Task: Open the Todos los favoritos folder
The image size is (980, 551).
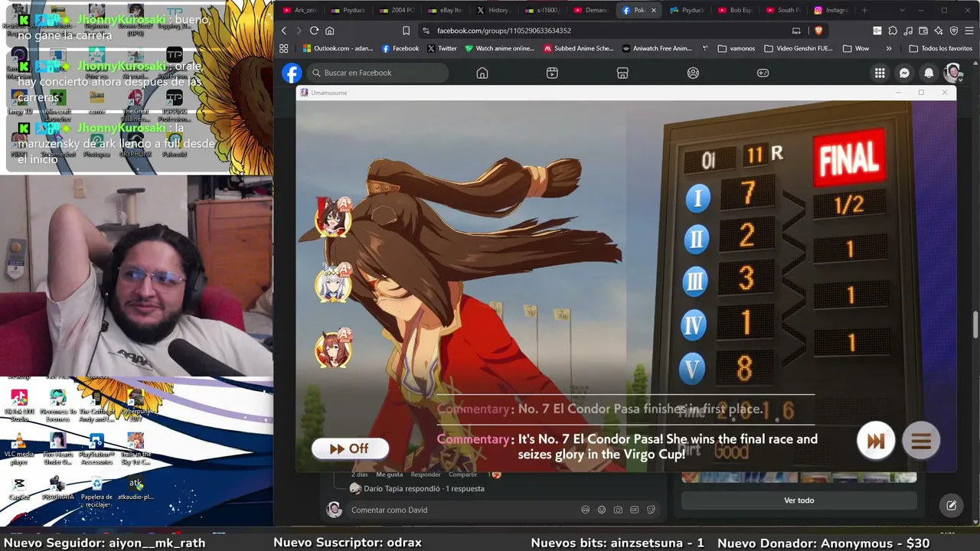Action: point(941,48)
